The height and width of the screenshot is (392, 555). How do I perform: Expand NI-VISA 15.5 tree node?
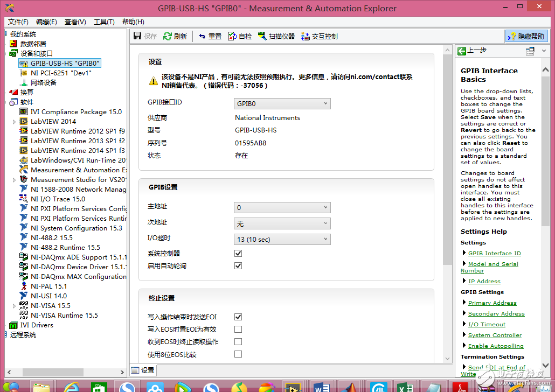[x=14, y=306]
